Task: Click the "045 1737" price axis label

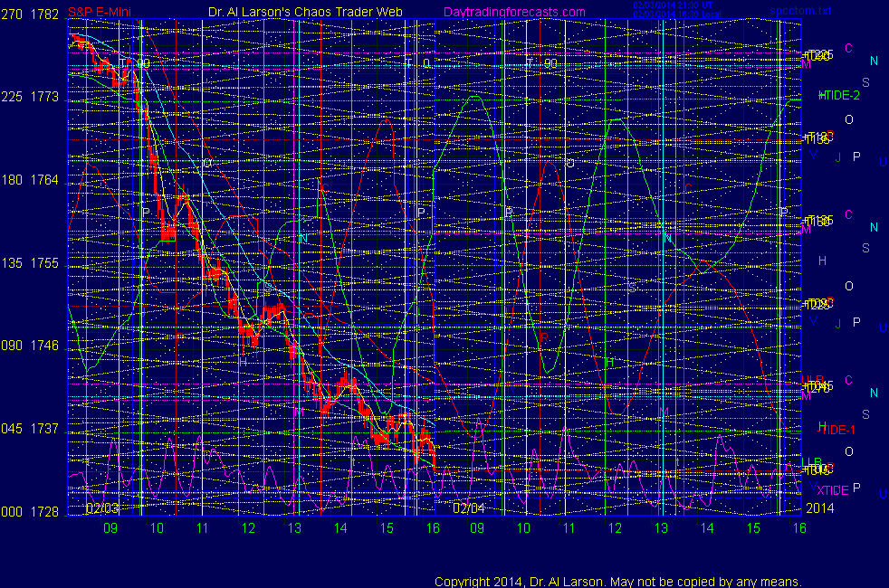Action: click(30, 429)
